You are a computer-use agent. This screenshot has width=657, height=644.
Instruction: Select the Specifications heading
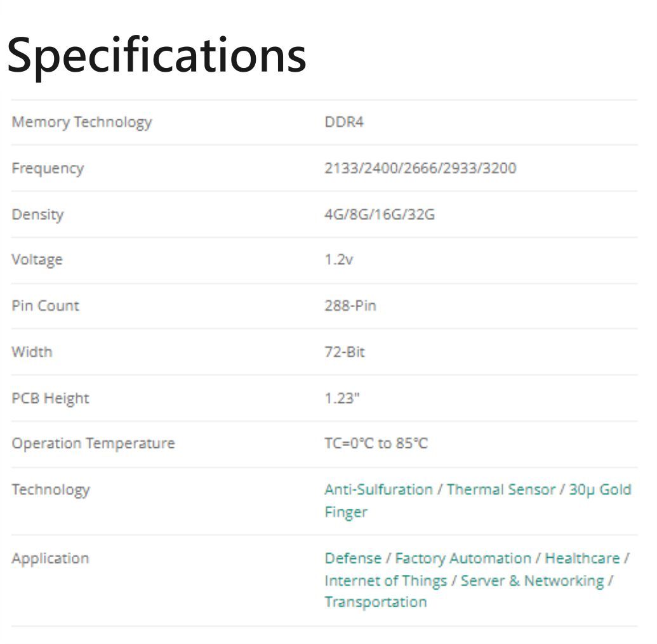[157, 56]
